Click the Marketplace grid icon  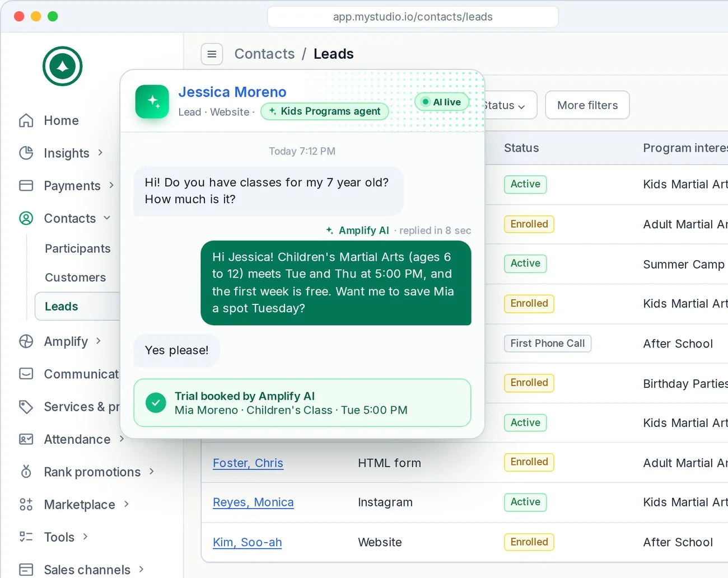point(26,504)
